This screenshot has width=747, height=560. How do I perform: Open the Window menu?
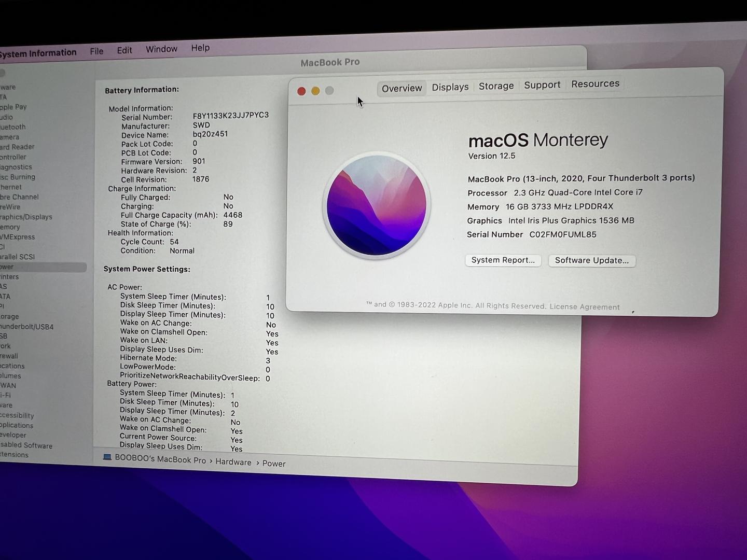(161, 49)
